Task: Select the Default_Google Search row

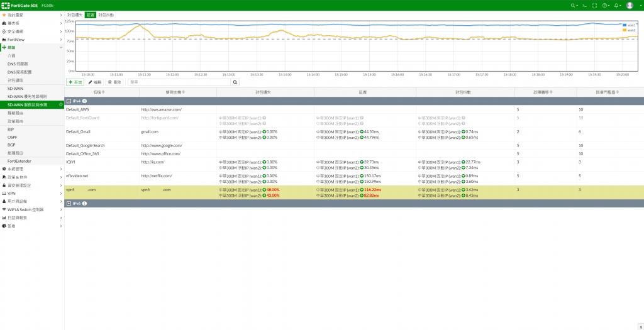Action: coord(354,145)
